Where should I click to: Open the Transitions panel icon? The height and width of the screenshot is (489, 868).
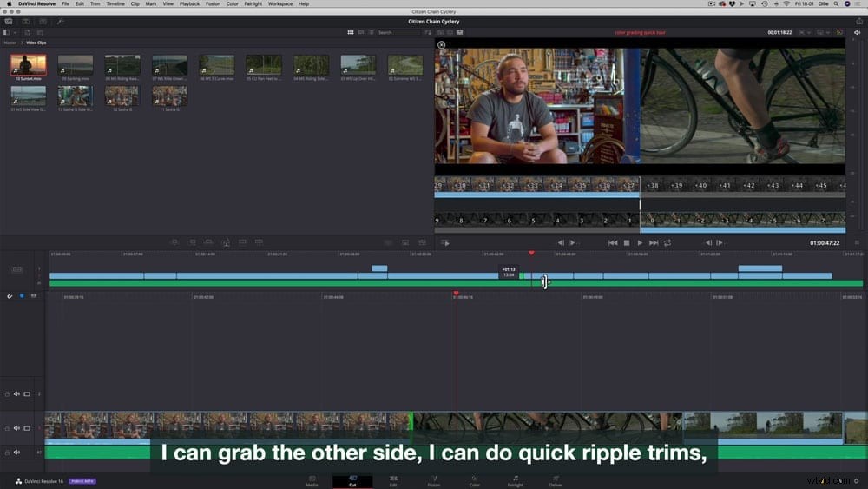pos(26,22)
